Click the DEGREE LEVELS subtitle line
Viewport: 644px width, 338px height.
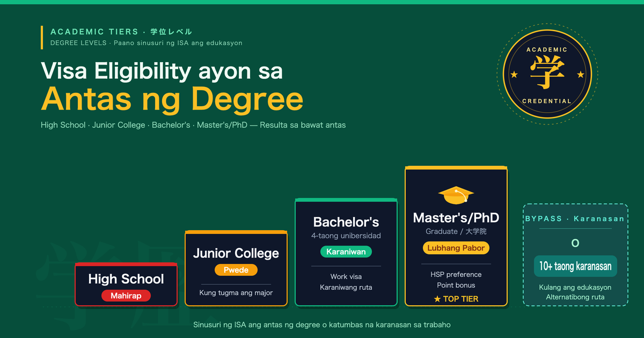point(147,43)
